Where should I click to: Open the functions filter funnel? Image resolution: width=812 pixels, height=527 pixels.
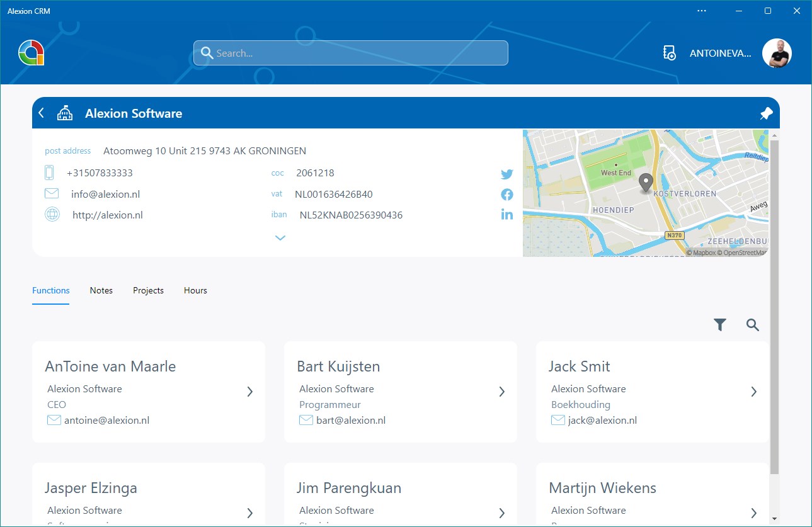720,325
